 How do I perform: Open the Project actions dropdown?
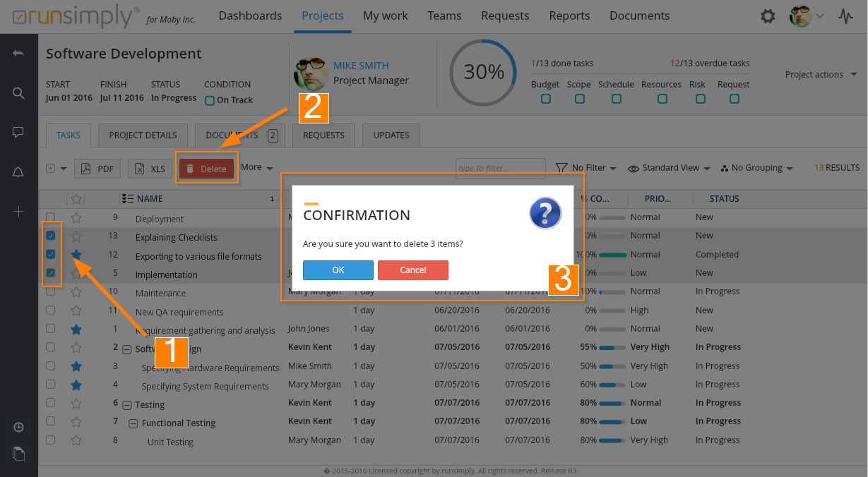point(821,75)
